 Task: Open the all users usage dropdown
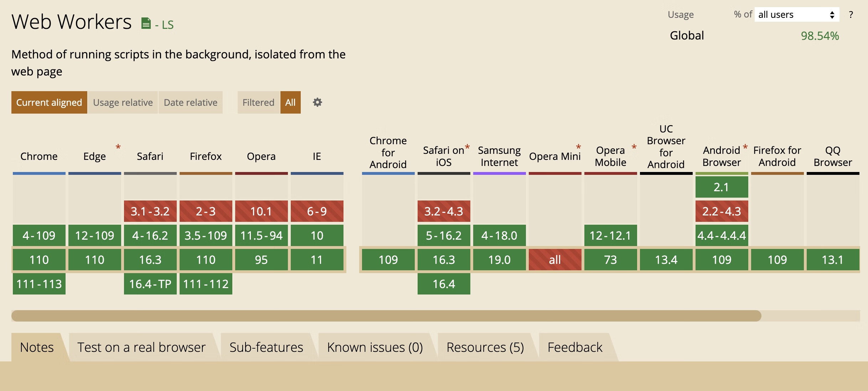click(x=796, y=15)
